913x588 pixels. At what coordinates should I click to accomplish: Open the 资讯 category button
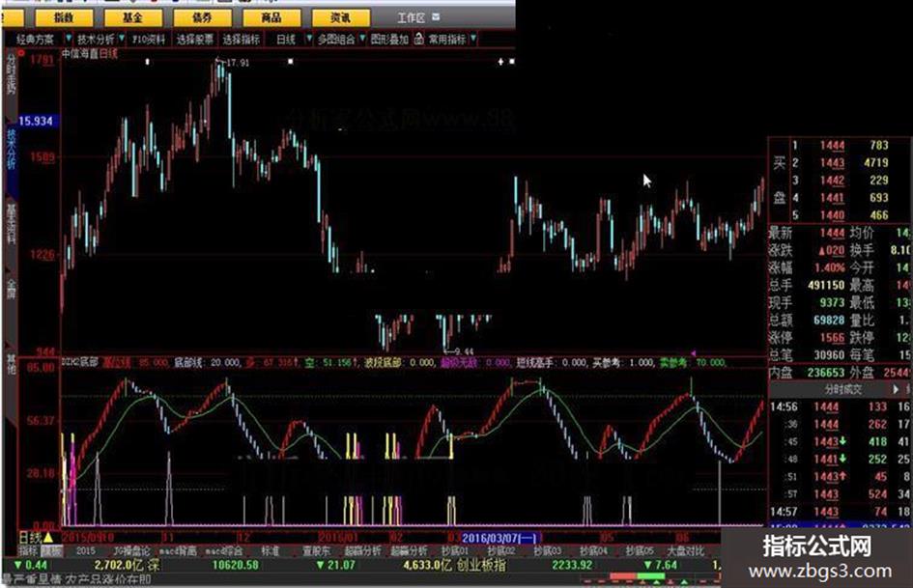coord(341,18)
